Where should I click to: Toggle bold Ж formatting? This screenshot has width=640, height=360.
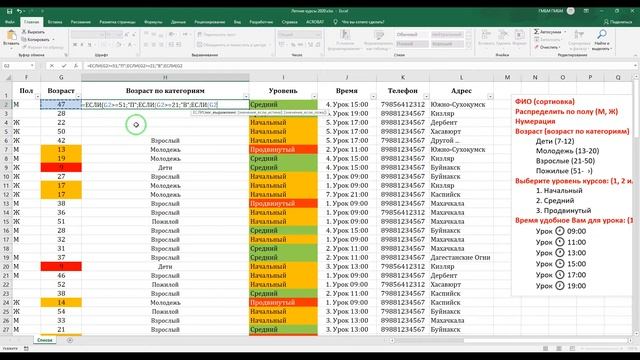75,44
